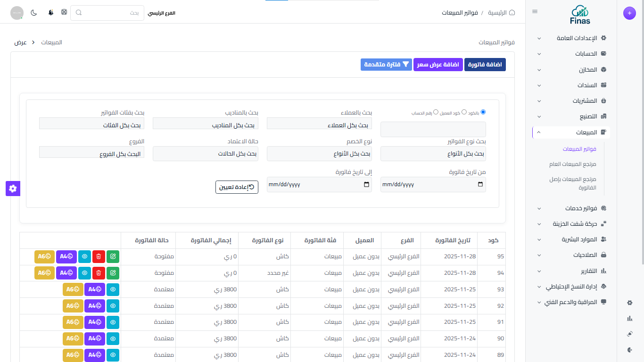Select the كود العميل radio option
The height and width of the screenshot is (362, 644).
[x=464, y=112]
